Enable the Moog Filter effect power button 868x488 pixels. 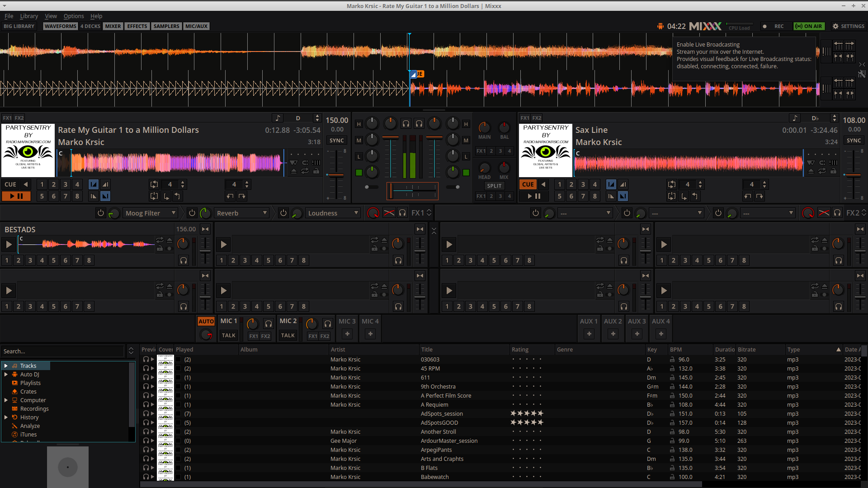(100, 213)
